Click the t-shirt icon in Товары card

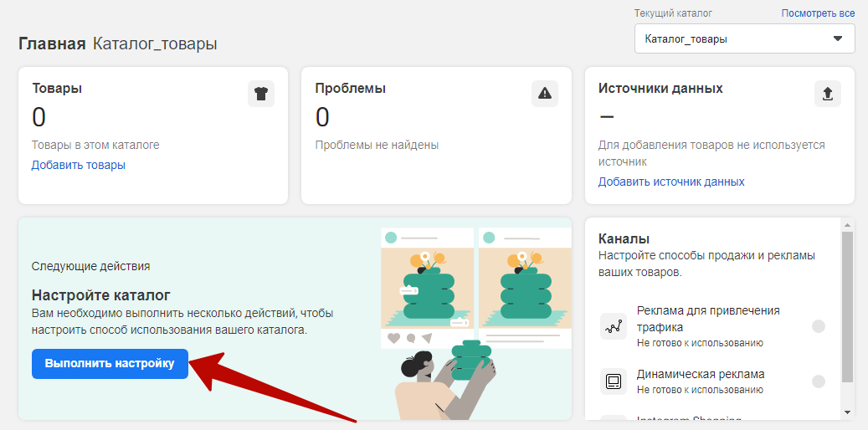pos(261,94)
